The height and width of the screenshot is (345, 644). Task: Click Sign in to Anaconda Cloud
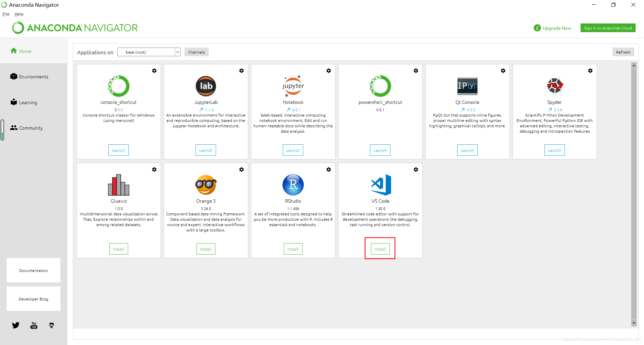pyautogui.click(x=608, y=28)
